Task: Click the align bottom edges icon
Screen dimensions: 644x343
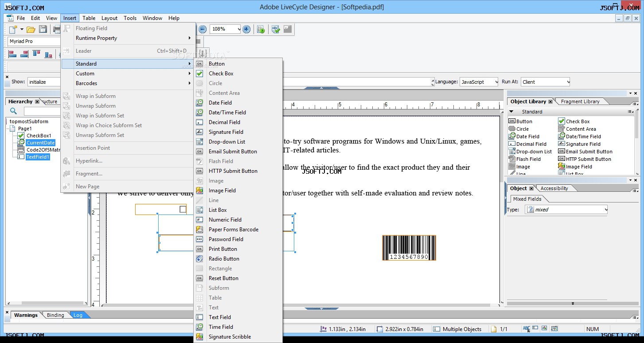Action: point(48,54)
